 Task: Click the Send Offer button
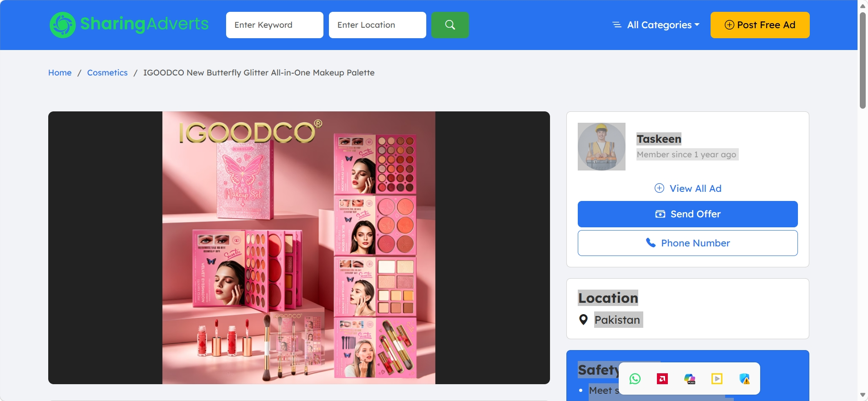[688, 214]
